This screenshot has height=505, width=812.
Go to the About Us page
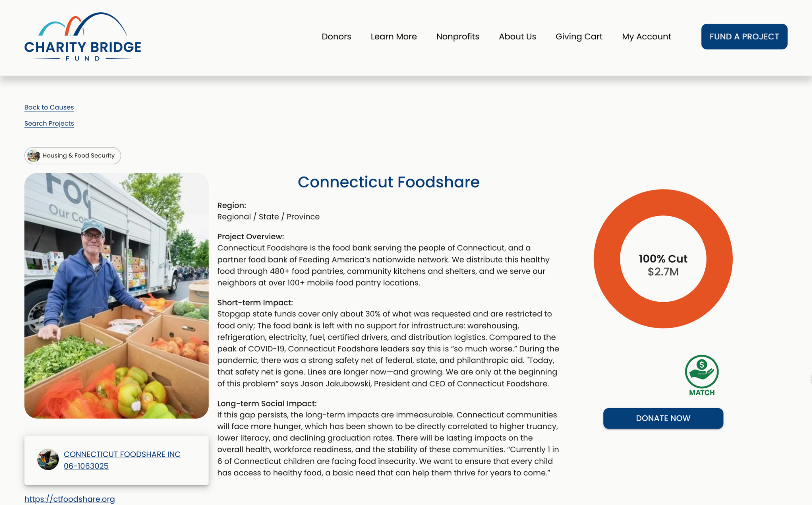pyautogui.click(x=517, y=37)
